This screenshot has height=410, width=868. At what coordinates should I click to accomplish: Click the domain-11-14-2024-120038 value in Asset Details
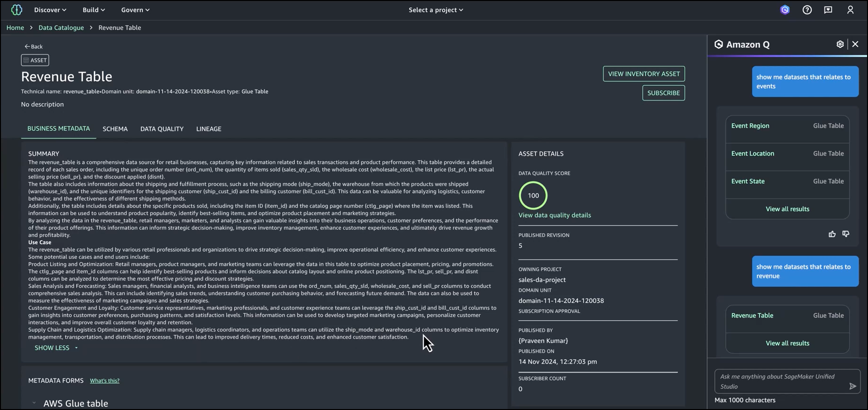[x=561, y=301]
